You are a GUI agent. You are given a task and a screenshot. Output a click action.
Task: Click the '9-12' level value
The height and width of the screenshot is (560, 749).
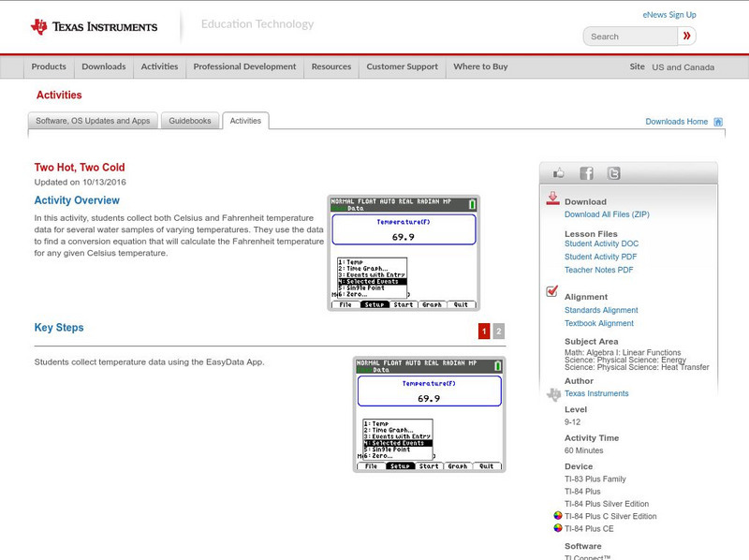click(x=572, y=422)
